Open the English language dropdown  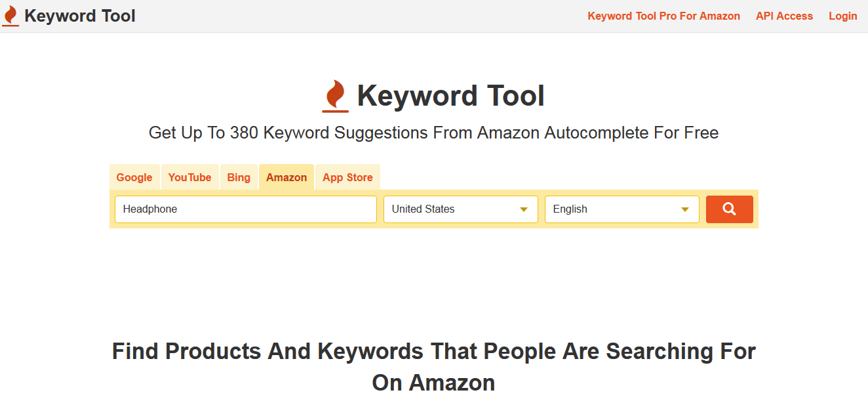(621, 209)
